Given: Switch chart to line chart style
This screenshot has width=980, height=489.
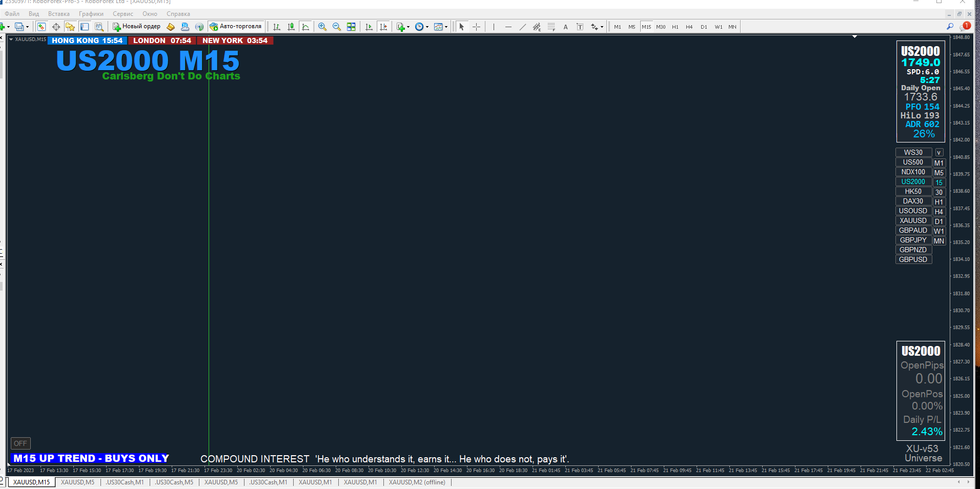Looking at the screenshot, I should pos(305,27).
